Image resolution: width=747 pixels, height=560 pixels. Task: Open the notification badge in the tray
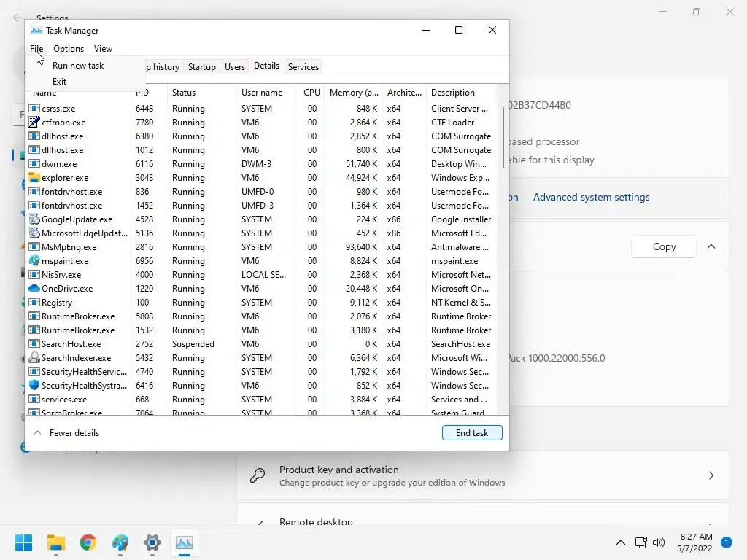point(727,542)
